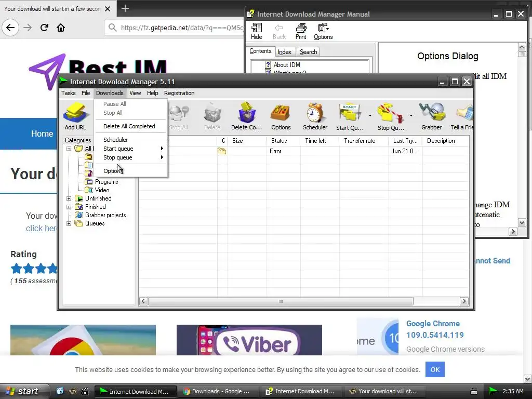Open the Google Chrome 109.0.5414.119 link
The height and width of the screenshot is (399, 532).
pyautogui.click(x=435, y=329)
